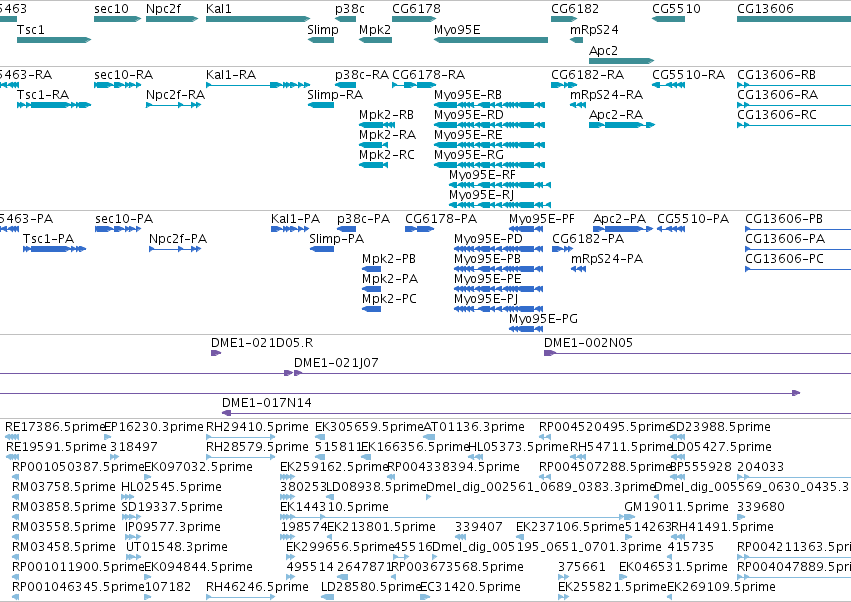851x602 pixels.
Task: Click transcript Myo95E-RD
Action: (489, 125)
